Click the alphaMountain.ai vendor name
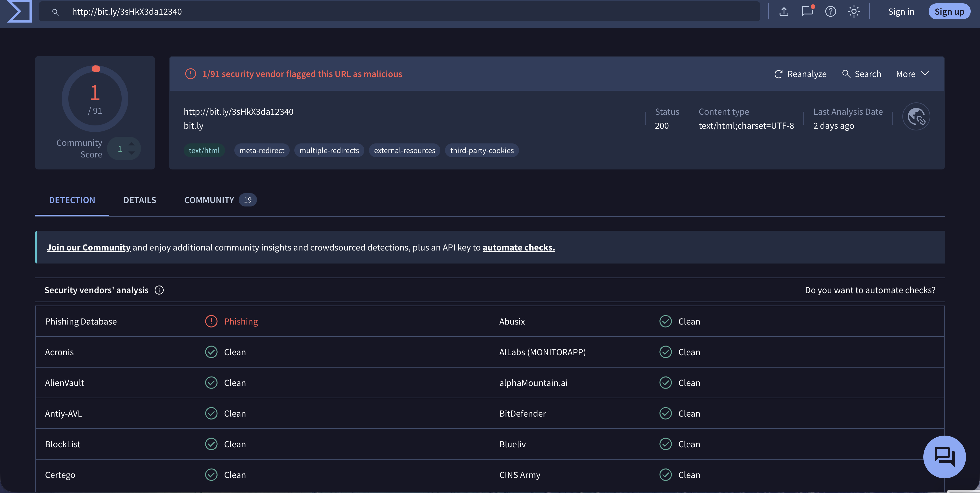The image size is (980, 493). pyautogui.click(x=533, y=383)
